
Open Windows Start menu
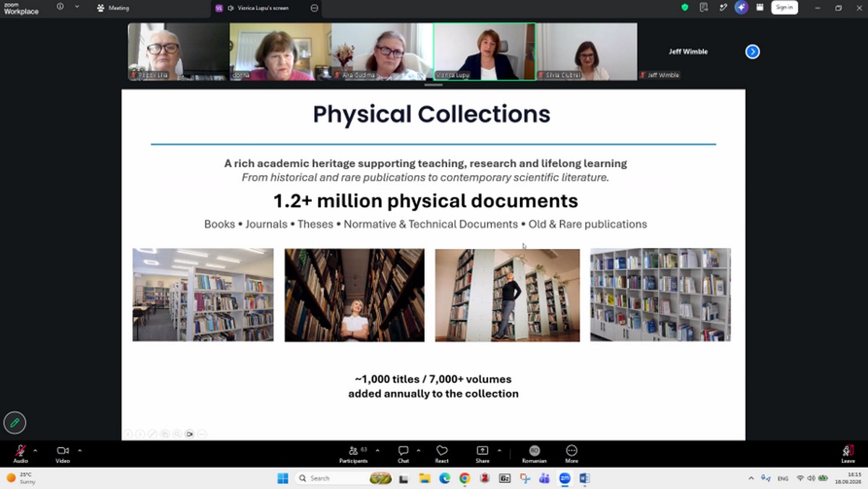pyautogui.click(x=283, y=478)
